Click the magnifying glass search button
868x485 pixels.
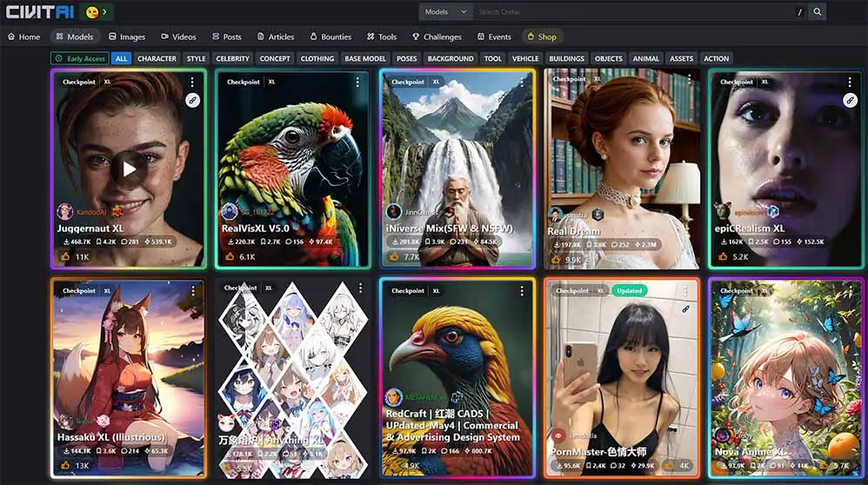(x=817, y=11)
